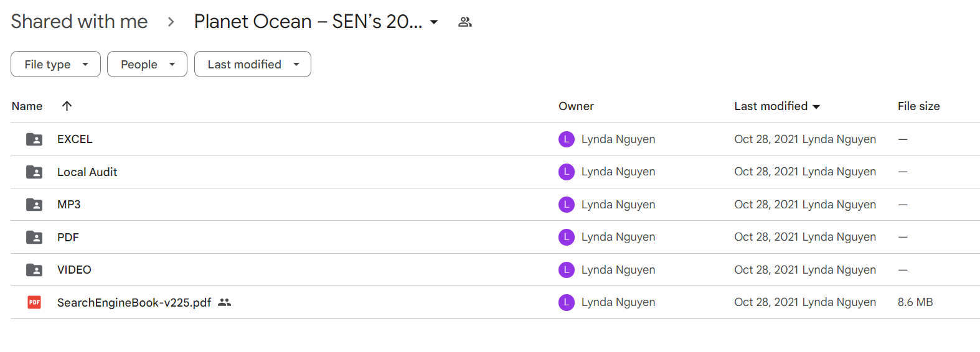Expand the File type filter dropdown
This screenshot has width=980, height=352.
click(55, 64)
